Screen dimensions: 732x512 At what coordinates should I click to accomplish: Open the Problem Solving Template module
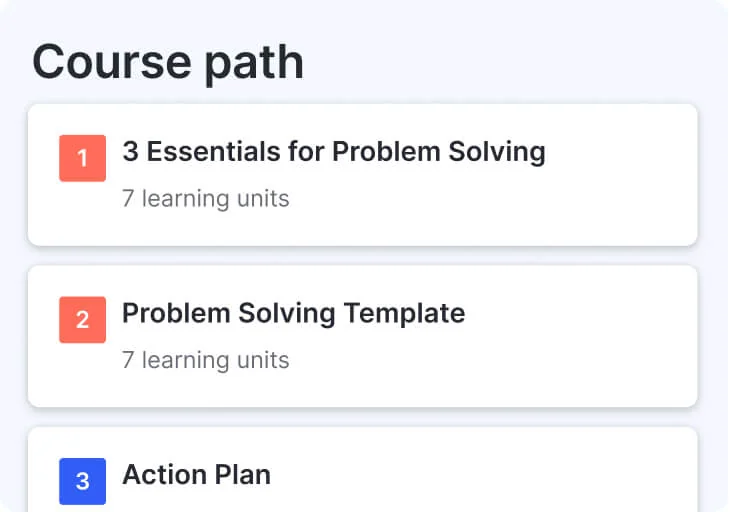pyautogui.click(x=293, y=313)
